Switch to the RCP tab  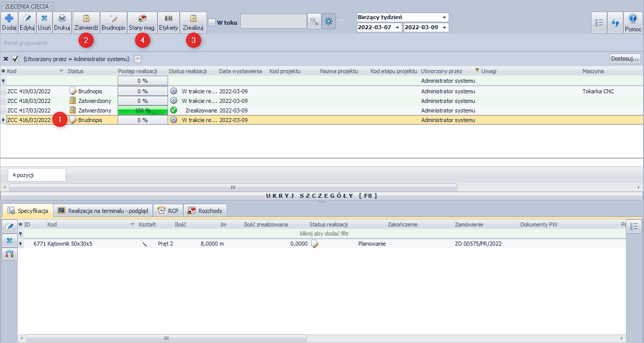click(167, 211)
